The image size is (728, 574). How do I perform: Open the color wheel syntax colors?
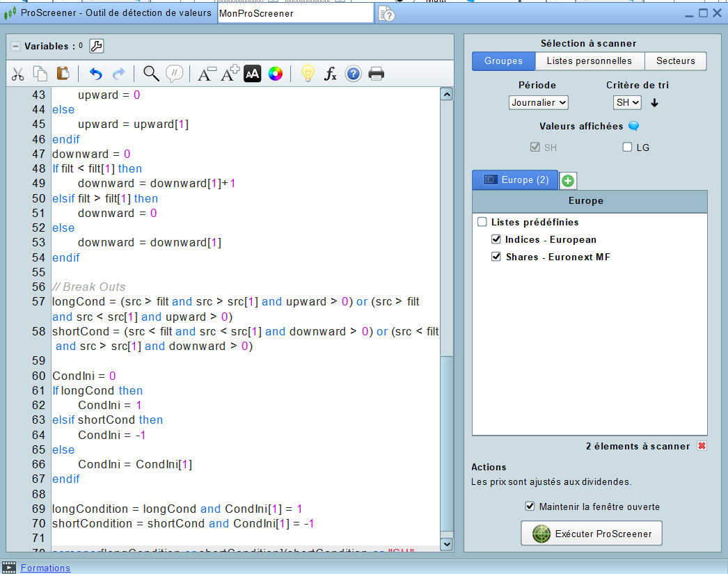point(276,74)
